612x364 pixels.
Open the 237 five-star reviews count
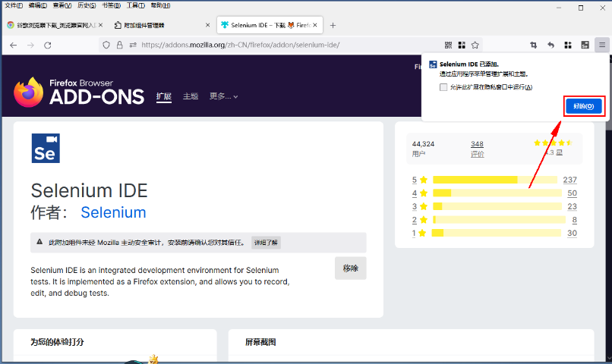click(x=569, y=180)
